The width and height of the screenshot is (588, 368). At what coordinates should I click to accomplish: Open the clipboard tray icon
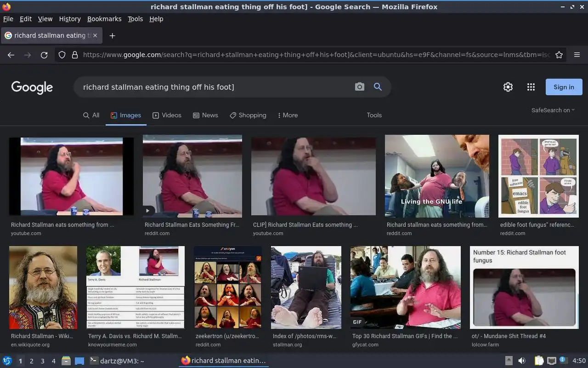coord(539,361)
